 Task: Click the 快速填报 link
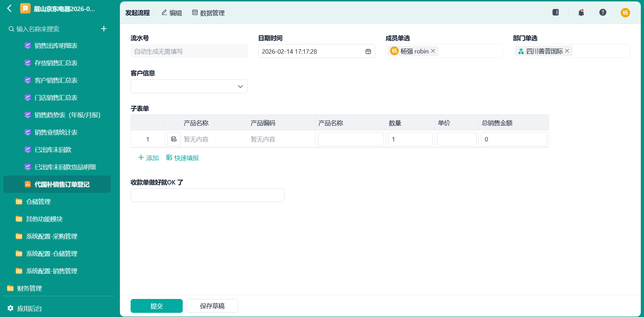182,158
